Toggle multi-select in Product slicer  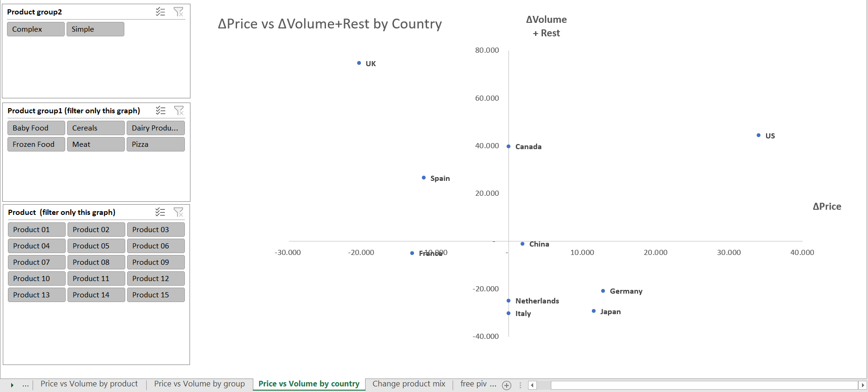point(160,212)
